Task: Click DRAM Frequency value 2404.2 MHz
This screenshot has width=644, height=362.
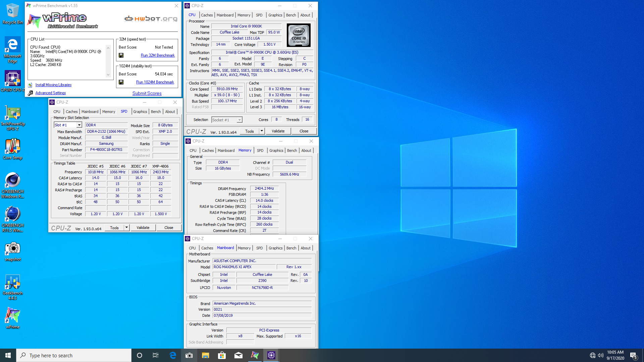Action: [x=264, y=189]
